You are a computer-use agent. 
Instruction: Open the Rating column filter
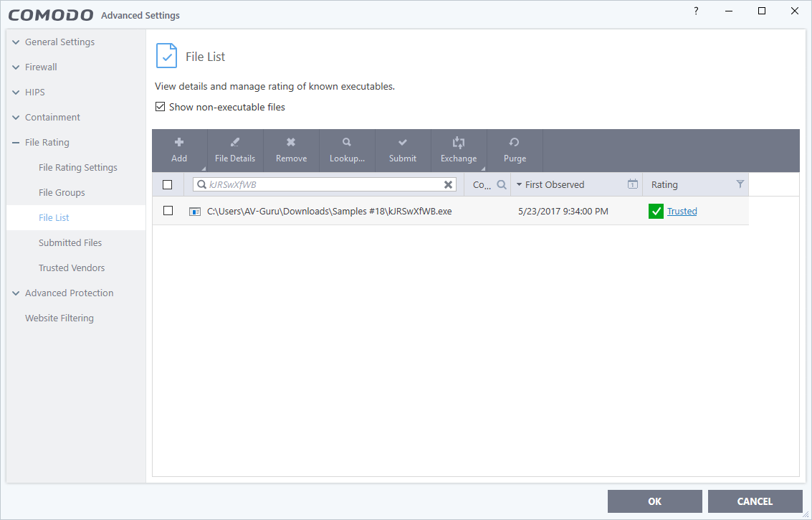740,184
